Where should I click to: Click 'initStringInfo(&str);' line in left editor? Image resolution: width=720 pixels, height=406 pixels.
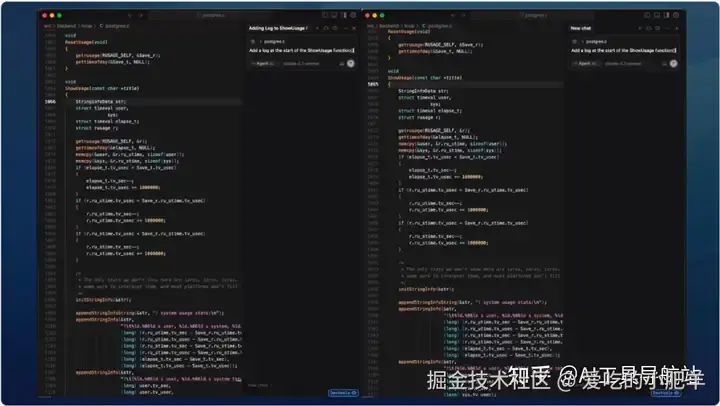click(x=103, y=299)
